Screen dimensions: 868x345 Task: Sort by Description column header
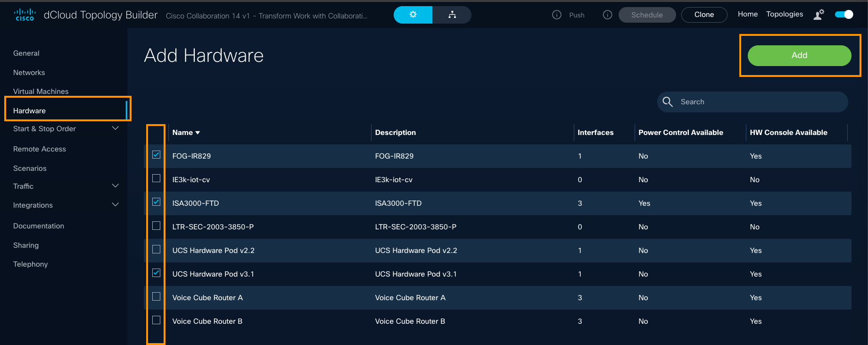point(396,133)
